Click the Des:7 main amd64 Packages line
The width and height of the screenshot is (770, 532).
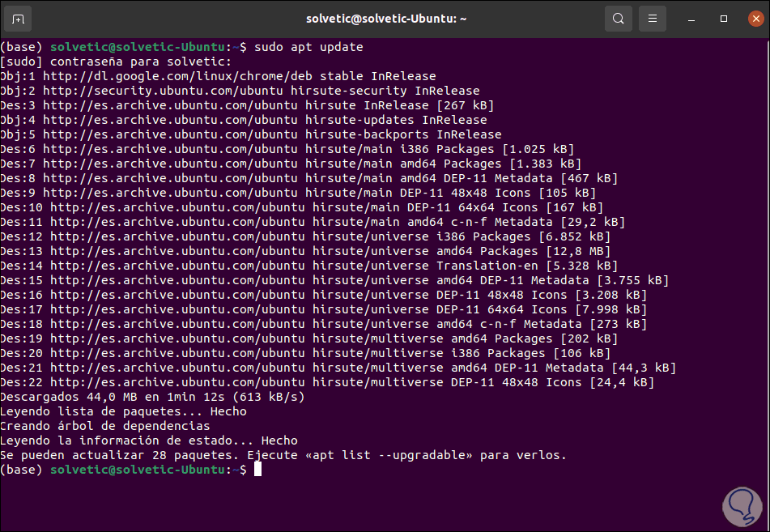(x=291, y=164)
